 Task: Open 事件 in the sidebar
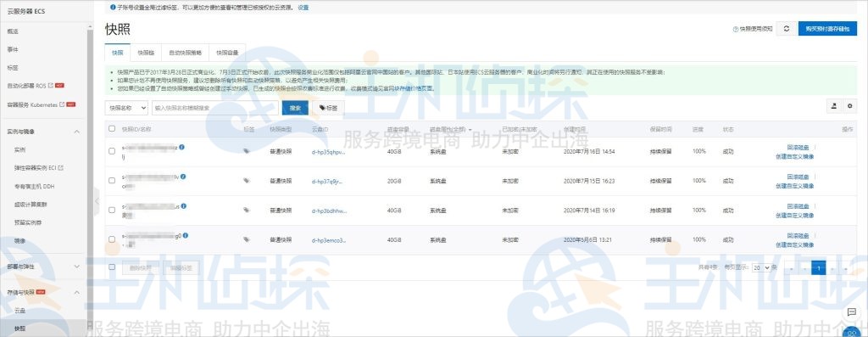[x=13, y=49]
